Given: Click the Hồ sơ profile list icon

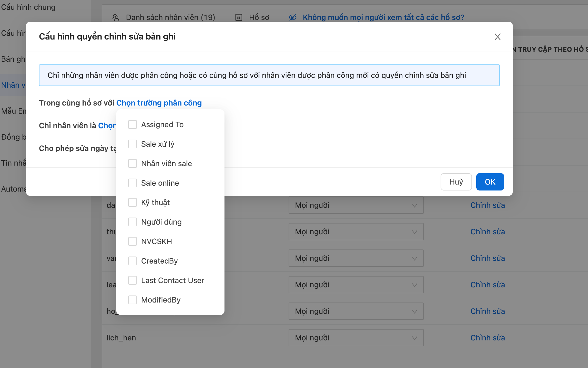Looking at the screenshot, I should pyautogui.click(x=239, y=18).
